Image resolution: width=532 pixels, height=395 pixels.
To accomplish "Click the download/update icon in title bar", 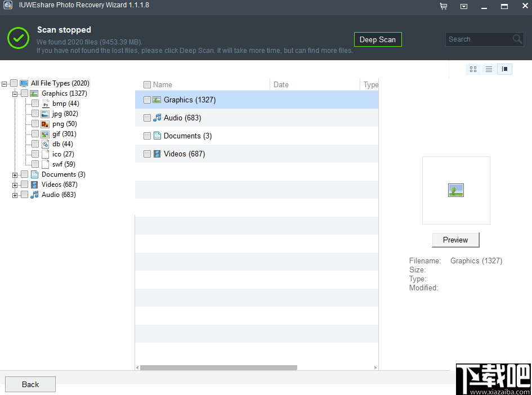I will tap(464, 6).
